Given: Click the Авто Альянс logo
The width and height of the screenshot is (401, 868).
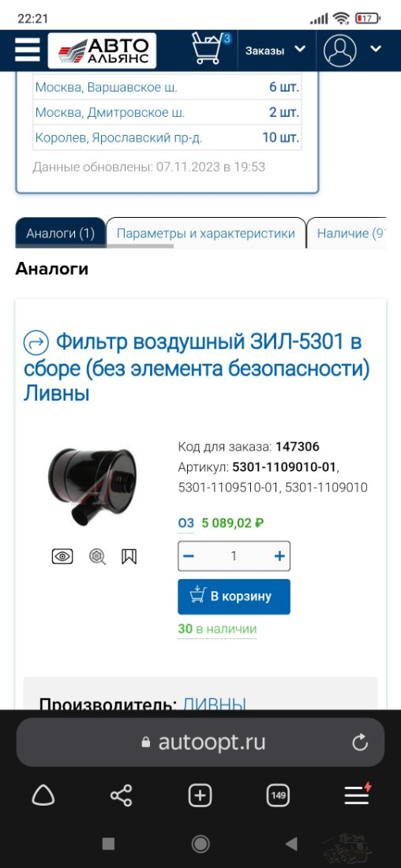Looking at the screenshot, I should click(x=102, y=51).
